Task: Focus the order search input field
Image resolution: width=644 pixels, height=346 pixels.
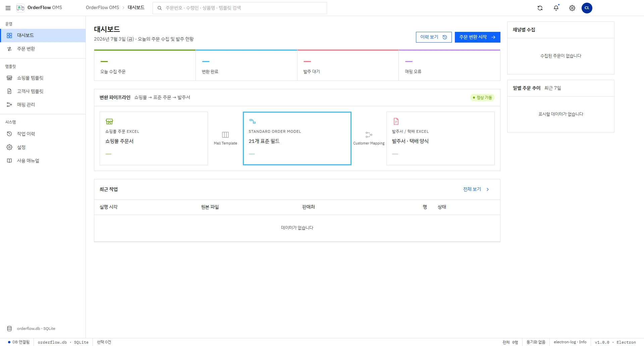Action: (240, 8)
